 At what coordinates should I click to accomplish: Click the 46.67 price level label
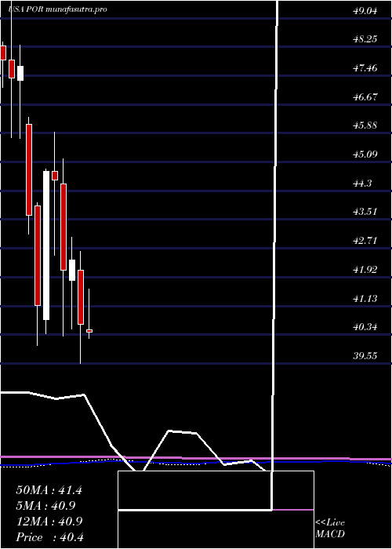365,97
